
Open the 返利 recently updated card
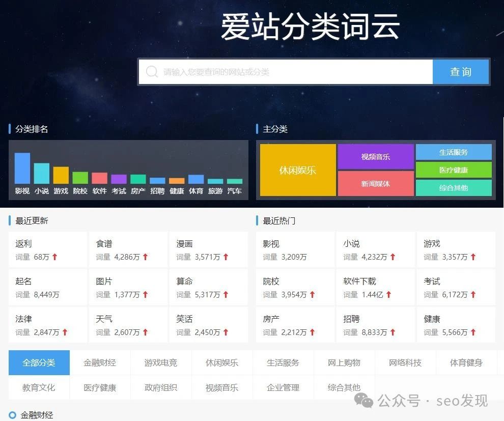tap(47, 250)
